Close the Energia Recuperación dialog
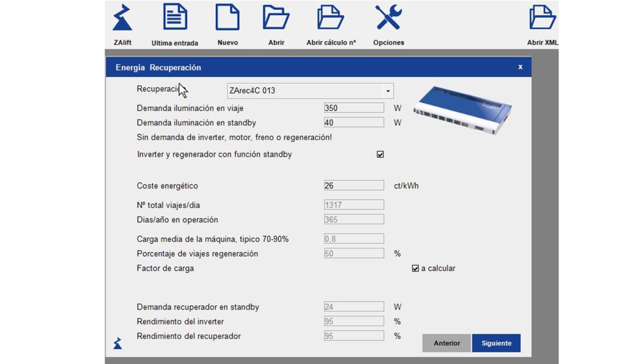The image size is (637, 364). click(x=520, y=67)
